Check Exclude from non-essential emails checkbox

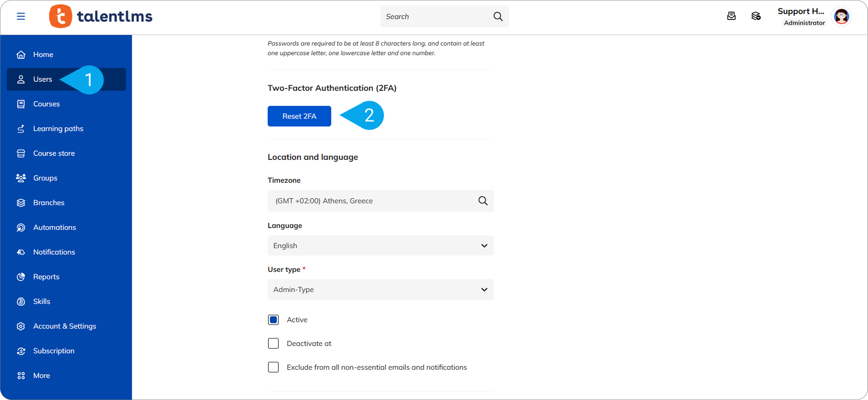point(273,367)
